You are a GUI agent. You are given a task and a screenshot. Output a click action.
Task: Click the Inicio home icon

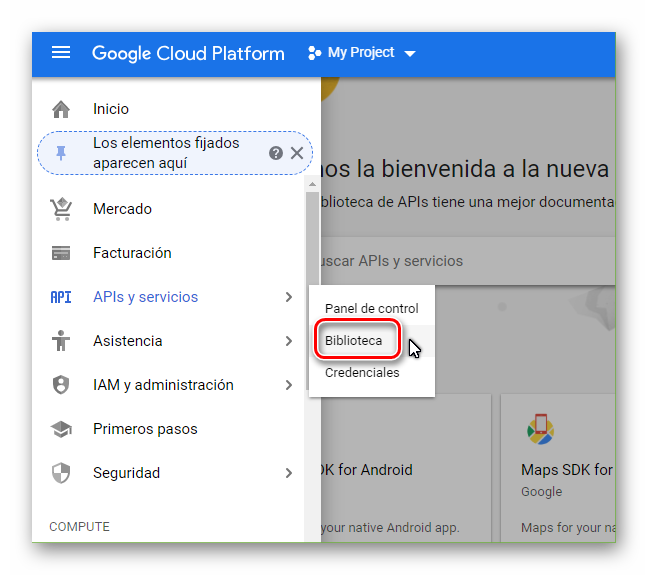61,109
